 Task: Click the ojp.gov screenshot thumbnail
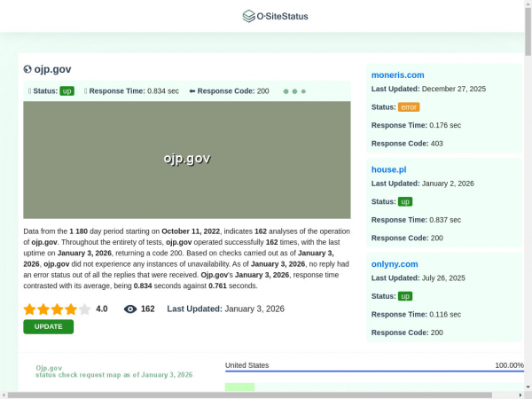186,160
